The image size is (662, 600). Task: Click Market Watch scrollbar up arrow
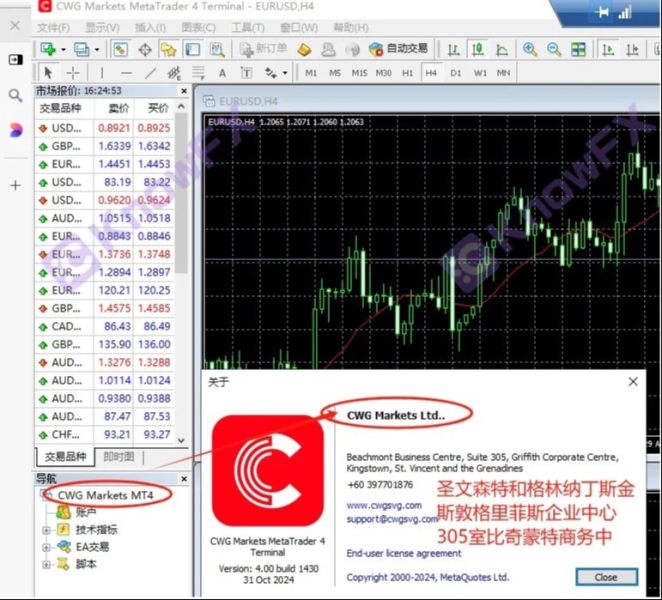pos(182,107)
